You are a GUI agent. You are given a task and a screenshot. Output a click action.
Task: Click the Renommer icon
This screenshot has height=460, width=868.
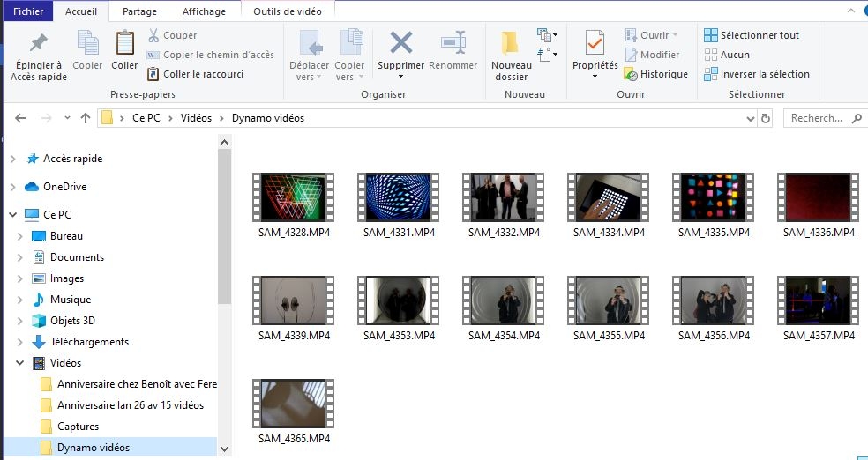click(453, 43)
